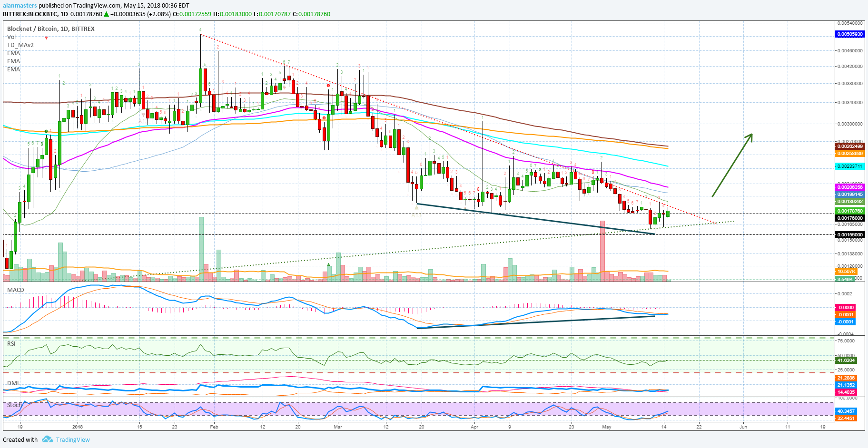Click the orange 16.507K volume label
This screenshot has height=448, width=868.
pos(846,272)
